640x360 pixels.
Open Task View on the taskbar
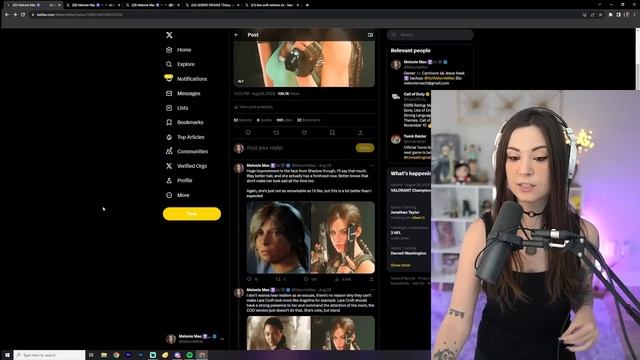pyautogui.click(x=91, y=355)
